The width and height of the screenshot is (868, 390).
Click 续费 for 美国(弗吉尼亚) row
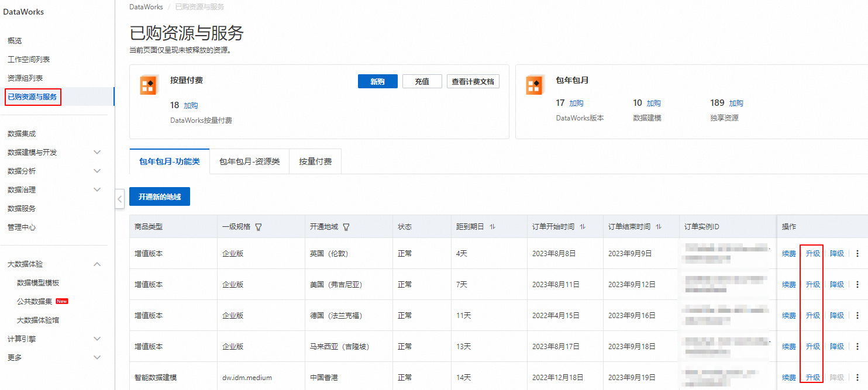tap(789, 284)
